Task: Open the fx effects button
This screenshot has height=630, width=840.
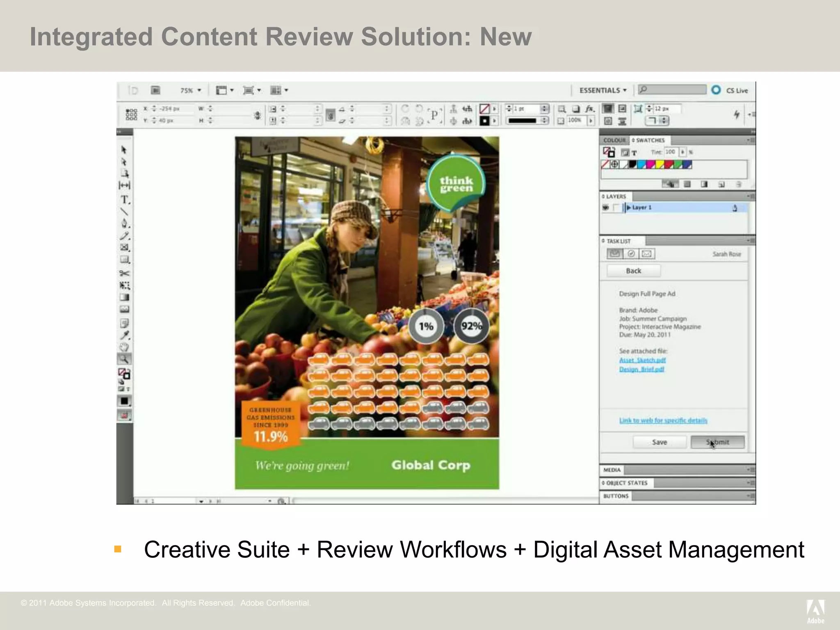Action: click(x=590, y=109)
